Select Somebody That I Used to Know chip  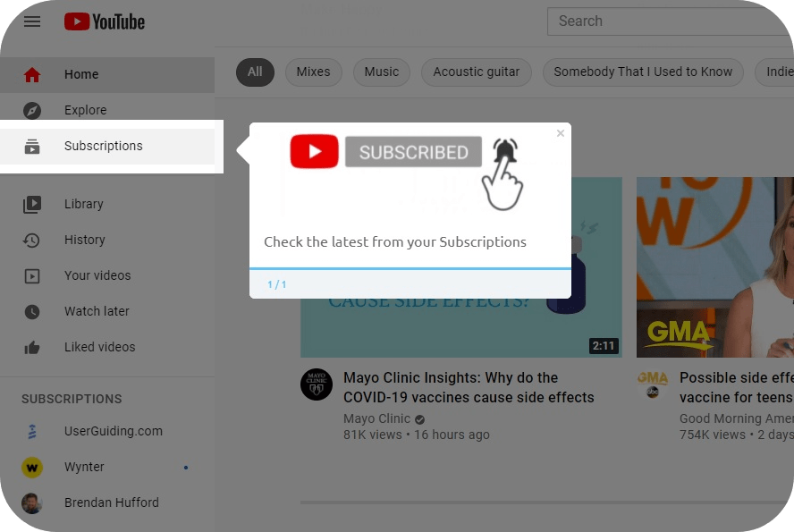[643, 72]
